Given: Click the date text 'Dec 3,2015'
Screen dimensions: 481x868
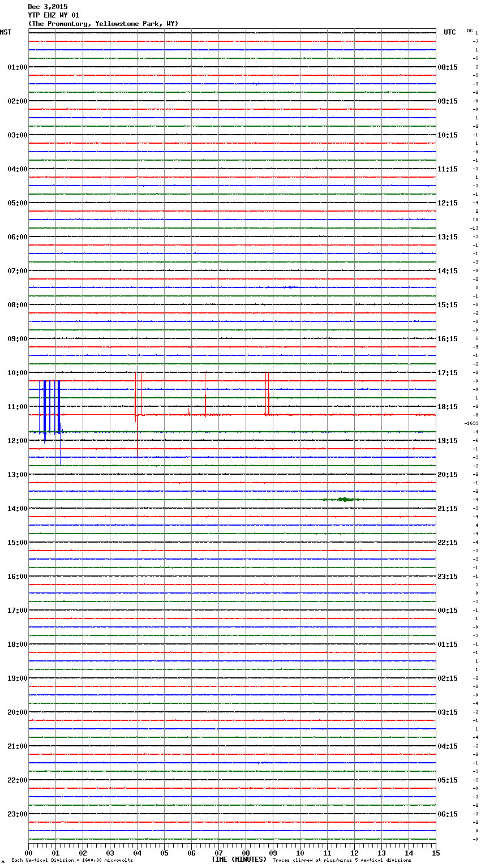Looking at the screenshot, I should [48, 7].
